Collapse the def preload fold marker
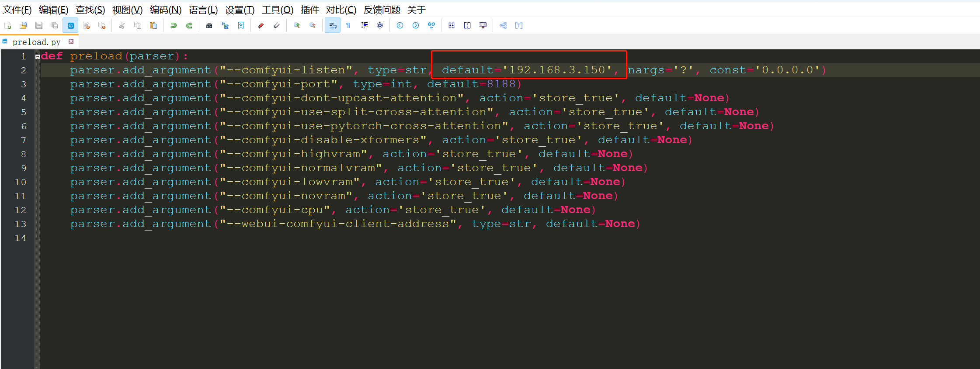This screenshot has height=369, width=980. 38,56
